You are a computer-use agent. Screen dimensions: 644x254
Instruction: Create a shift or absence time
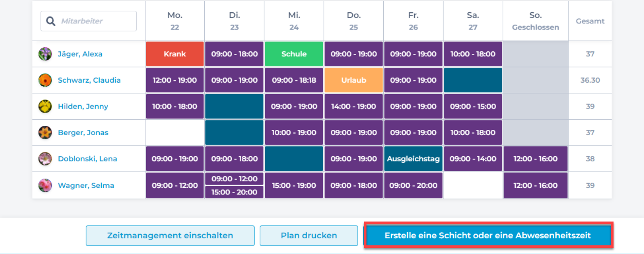pyautogui.click(x=488, y=236)
